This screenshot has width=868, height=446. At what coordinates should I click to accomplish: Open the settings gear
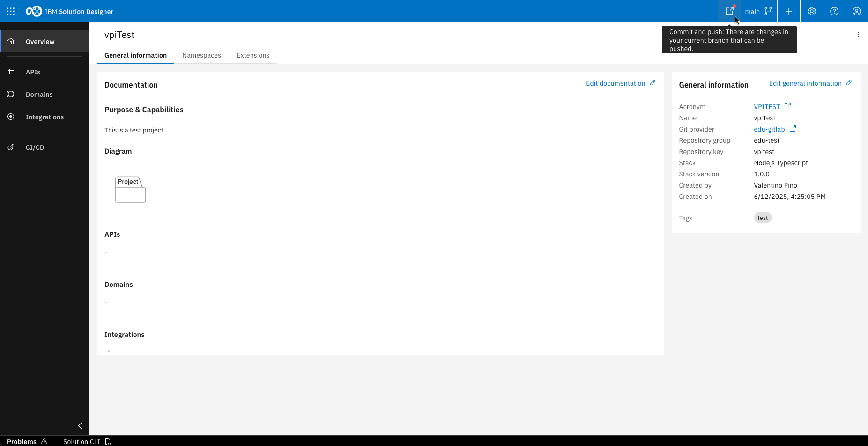811,11
